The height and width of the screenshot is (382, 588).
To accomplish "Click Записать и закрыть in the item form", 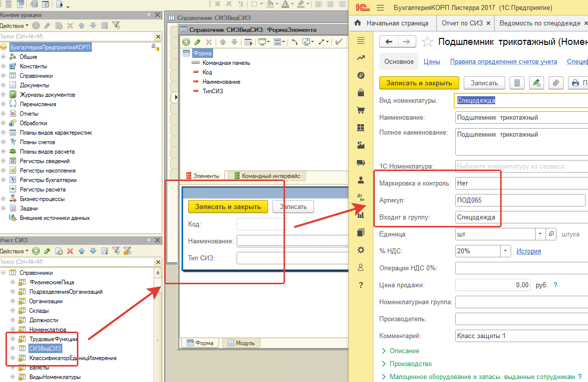I will [419, 83].
